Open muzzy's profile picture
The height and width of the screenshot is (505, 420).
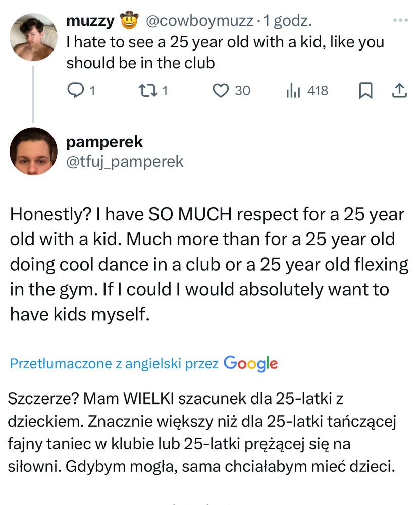pos(33,37)
